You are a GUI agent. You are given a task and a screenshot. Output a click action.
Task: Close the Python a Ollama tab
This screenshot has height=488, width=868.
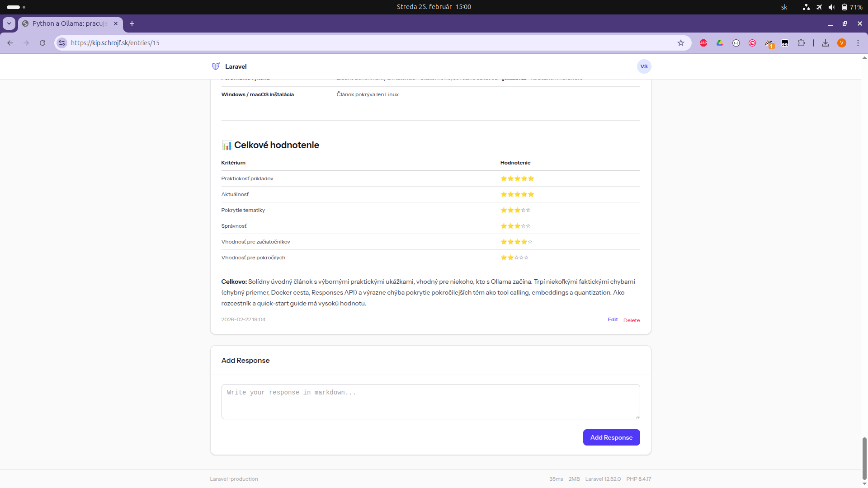pos(116,23)
